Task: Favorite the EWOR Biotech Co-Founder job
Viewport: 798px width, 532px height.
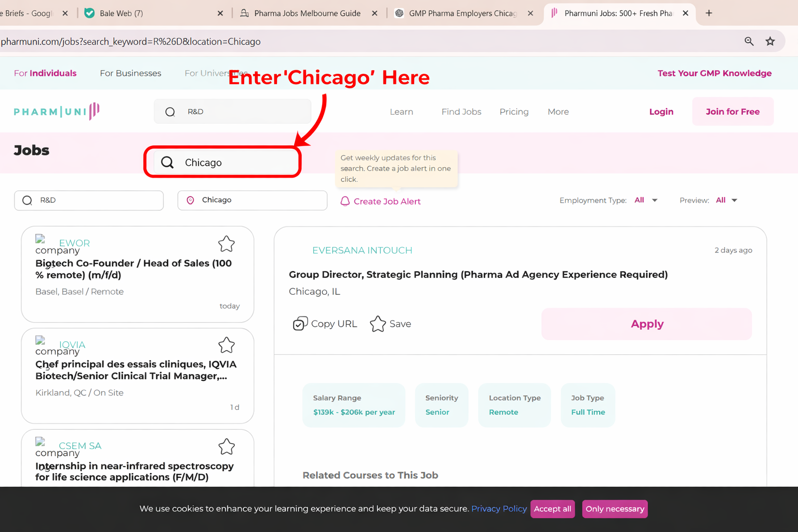Action: click(x=227, y=244)
